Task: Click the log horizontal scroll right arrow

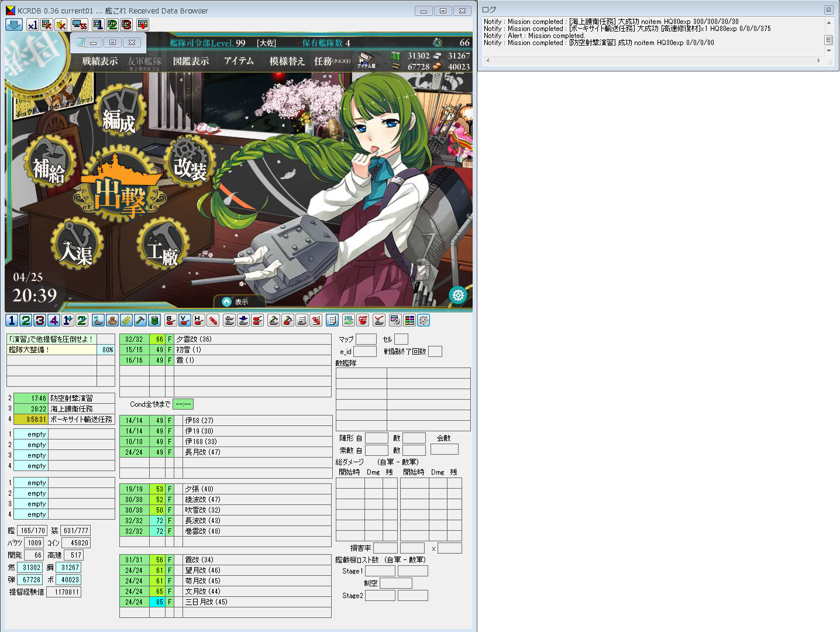Action: [818, 60]
